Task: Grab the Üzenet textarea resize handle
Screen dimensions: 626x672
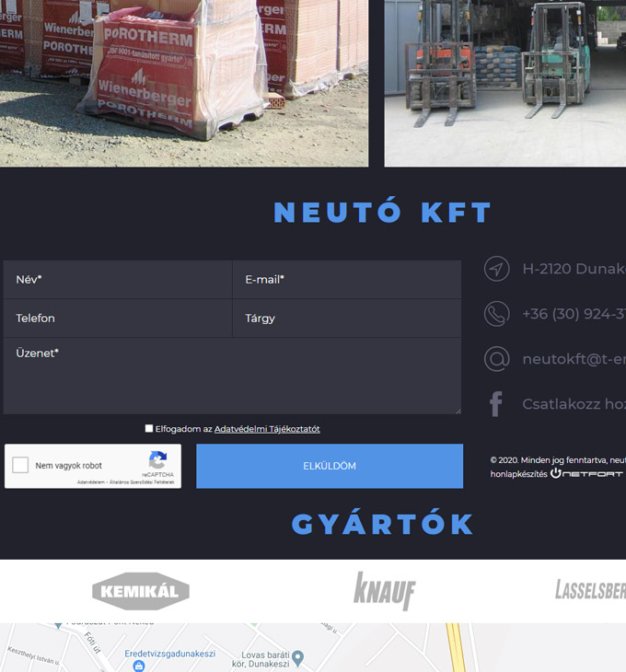Action: tap(458, 411)
